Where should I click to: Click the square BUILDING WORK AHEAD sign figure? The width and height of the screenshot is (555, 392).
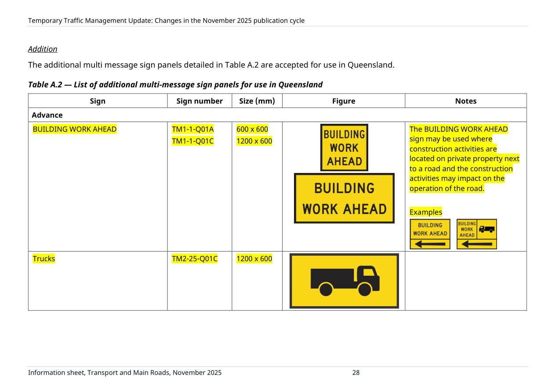344,147
